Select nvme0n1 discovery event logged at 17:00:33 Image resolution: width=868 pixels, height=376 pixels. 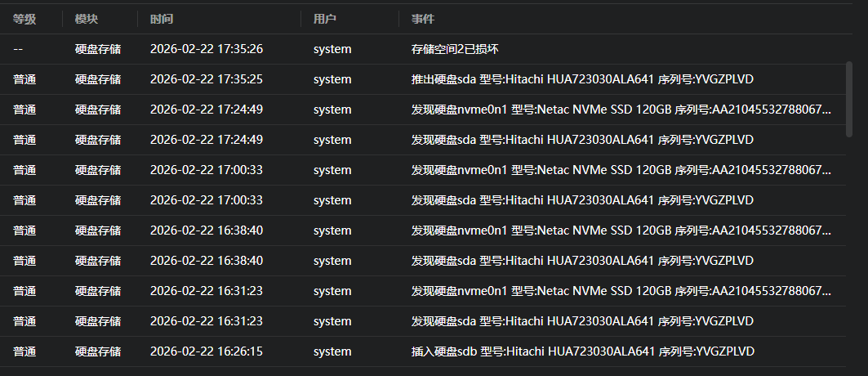(621, 170)
